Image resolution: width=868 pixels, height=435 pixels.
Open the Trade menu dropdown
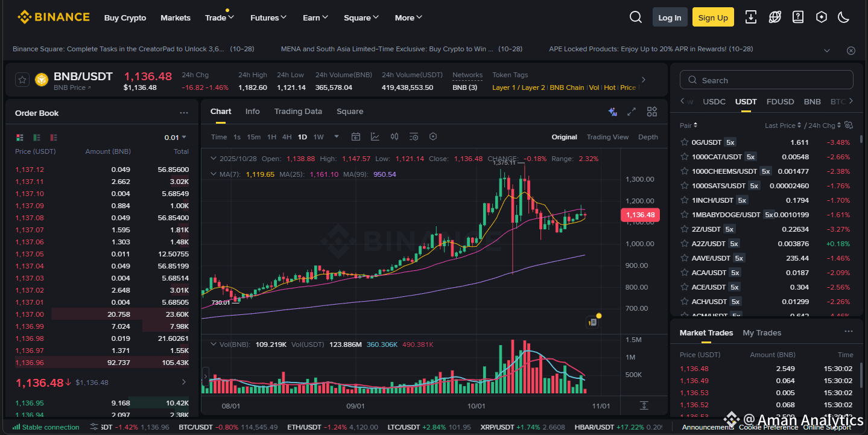coord(220,17)
